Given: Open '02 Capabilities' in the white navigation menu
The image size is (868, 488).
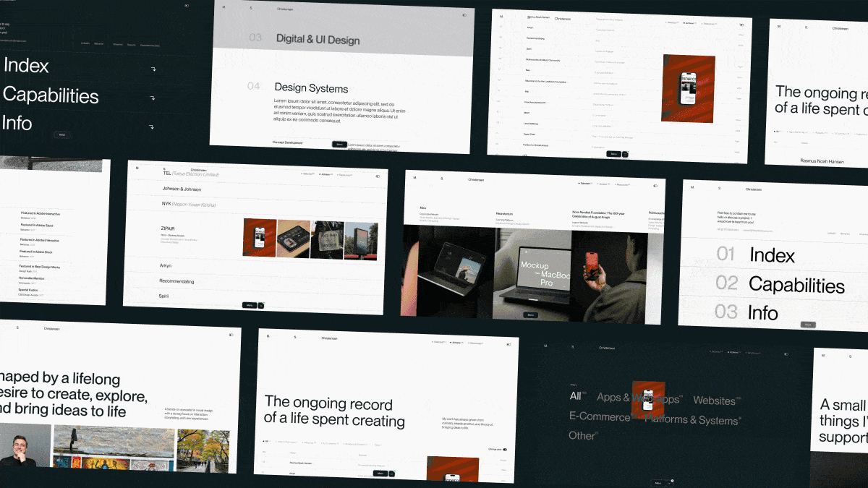Looking at the screenshot, I should click(780, 284).
